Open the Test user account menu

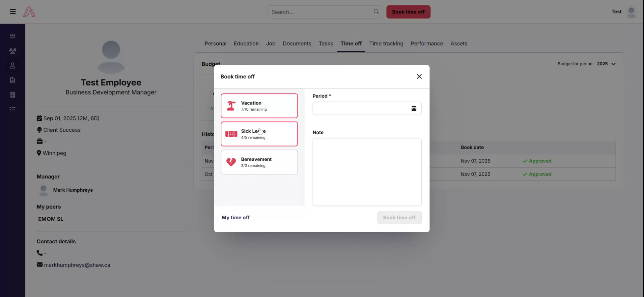click(624, 12)
